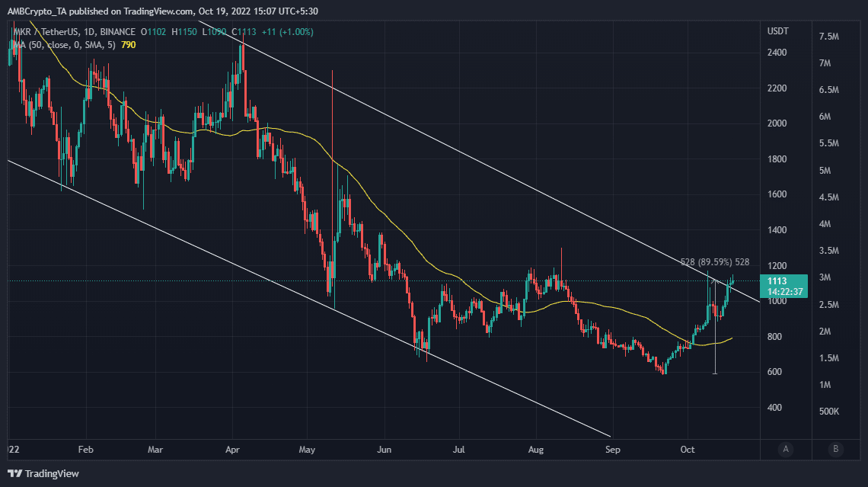This screenshot has width=868, height=487.
Task: Click the TradingView logo
Action: click(43, 474)
